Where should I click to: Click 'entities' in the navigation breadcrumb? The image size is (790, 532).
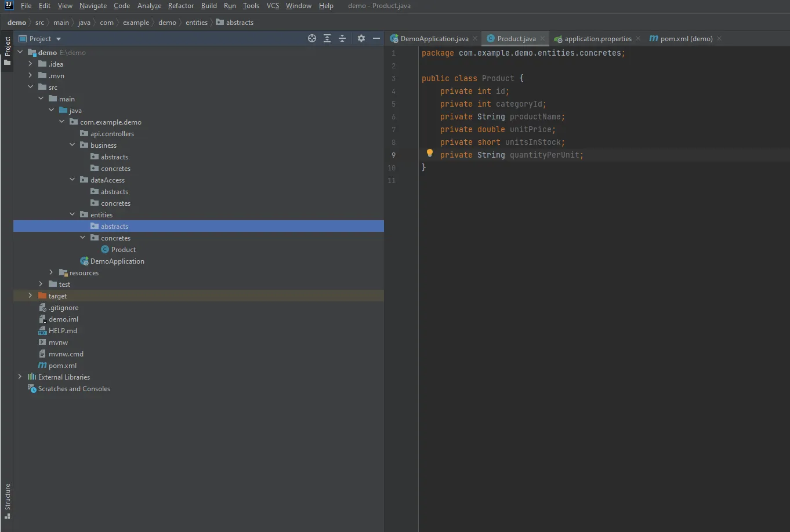(197, 23)
